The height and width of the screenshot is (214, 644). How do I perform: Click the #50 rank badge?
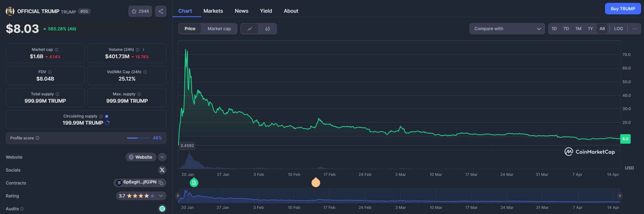click(x=84, y=12)
